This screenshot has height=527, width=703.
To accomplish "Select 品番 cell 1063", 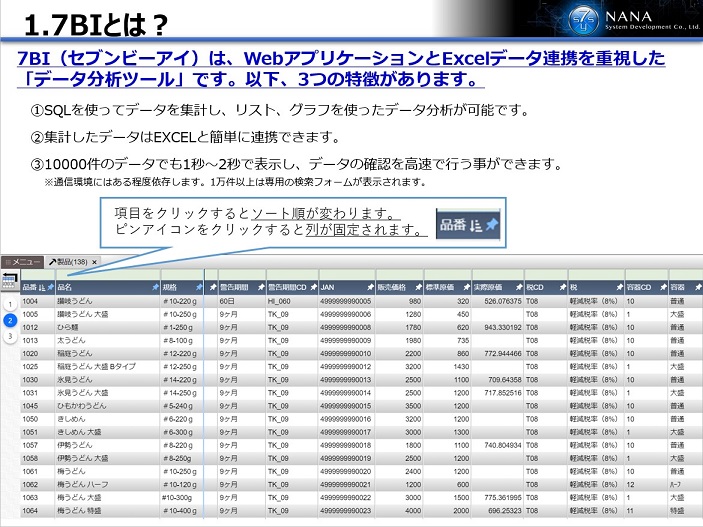I will point(38,497).
